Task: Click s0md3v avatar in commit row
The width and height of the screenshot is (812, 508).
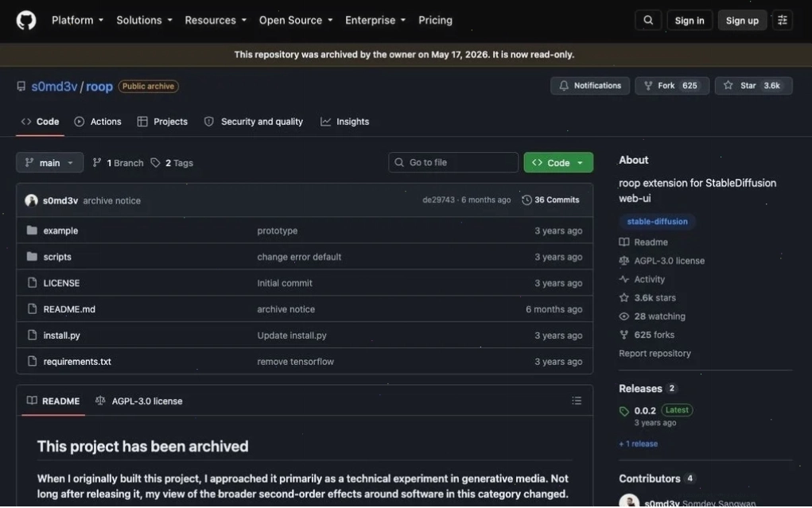Action: pyautogui.click(x=31, y=200)
